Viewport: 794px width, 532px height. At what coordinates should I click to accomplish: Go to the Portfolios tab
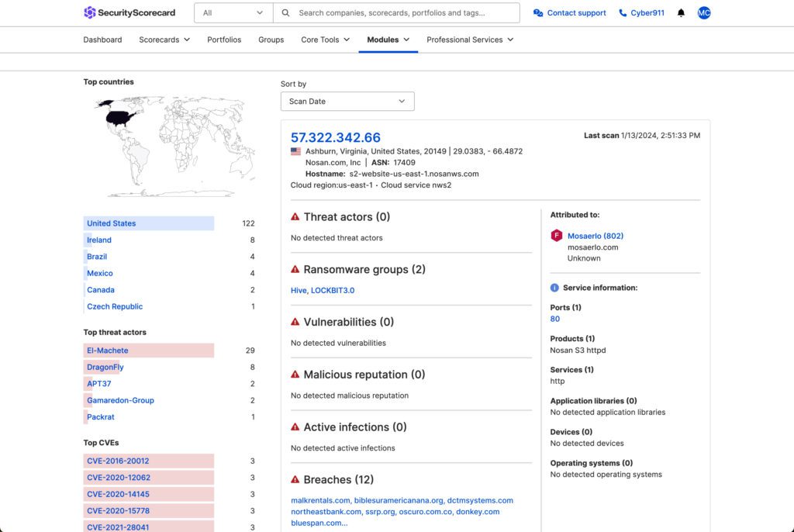point(224,40)
